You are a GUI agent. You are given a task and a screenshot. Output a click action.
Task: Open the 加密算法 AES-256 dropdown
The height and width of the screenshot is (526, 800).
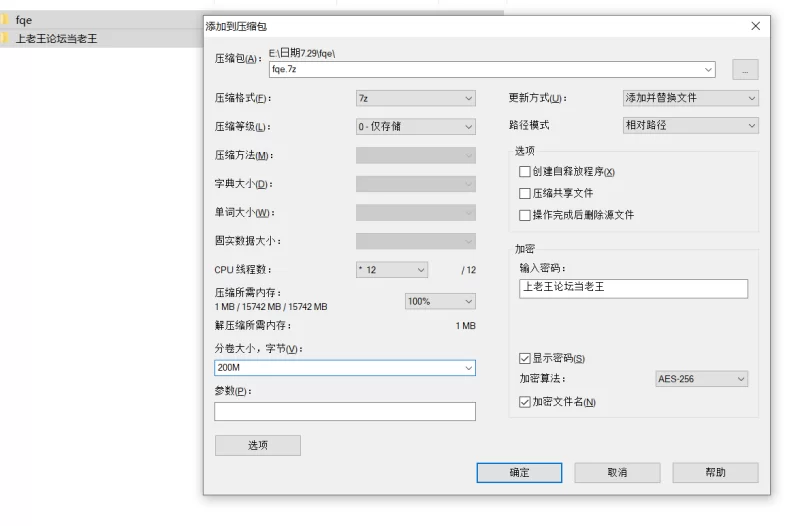coord(701,379)
